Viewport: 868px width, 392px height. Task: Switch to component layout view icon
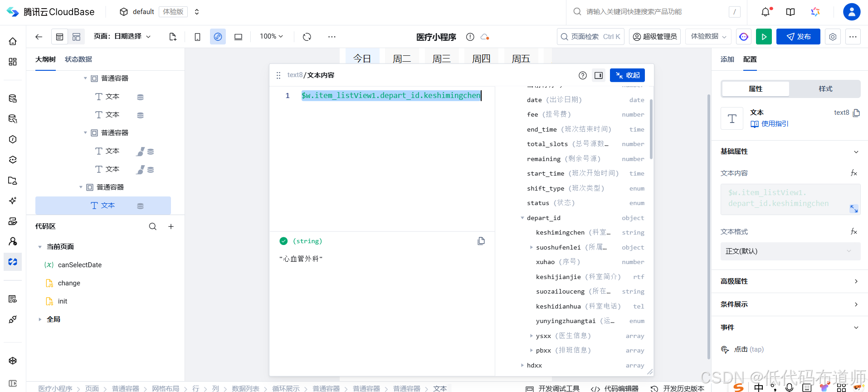coord(76,37)
